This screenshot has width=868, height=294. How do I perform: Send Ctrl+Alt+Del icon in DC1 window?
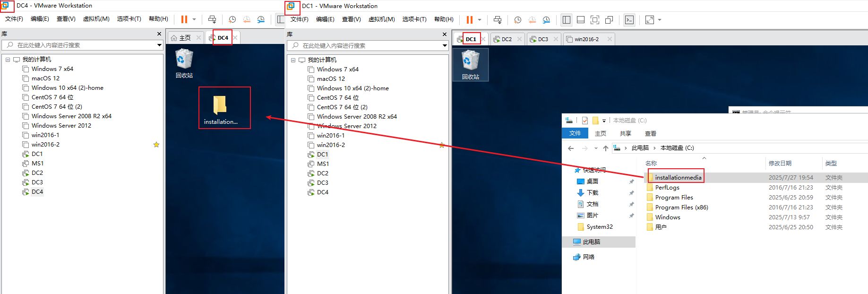coord(498,20)
